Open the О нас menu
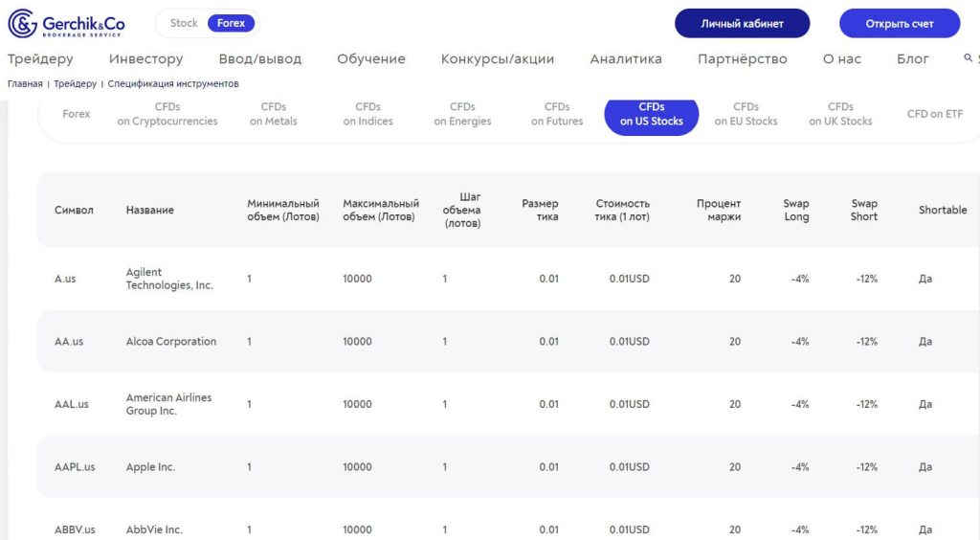The image size is (980, 540). click(842, 58)
